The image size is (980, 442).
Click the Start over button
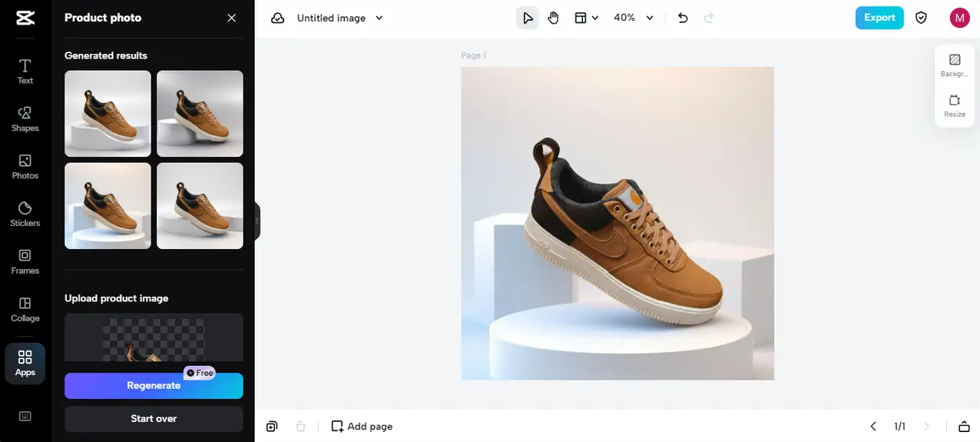coord(154,419)
